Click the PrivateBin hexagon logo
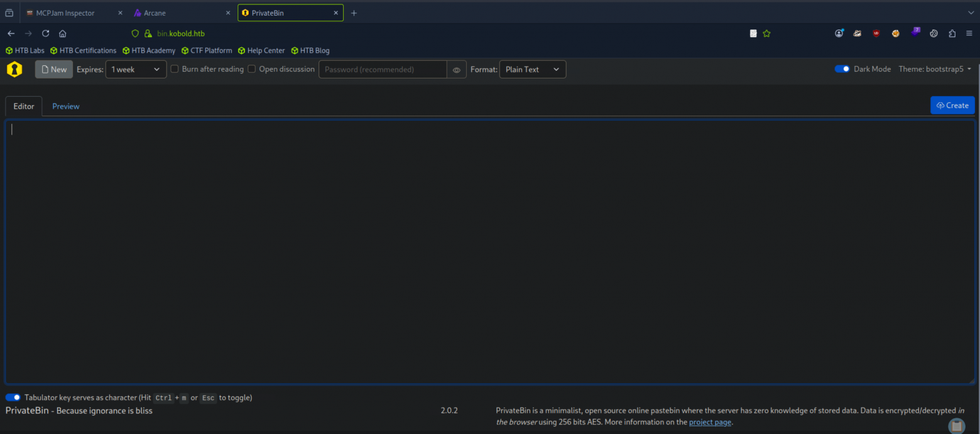This screenshot has height=434, width=980. pyautogui.click(x=14, y=69)
